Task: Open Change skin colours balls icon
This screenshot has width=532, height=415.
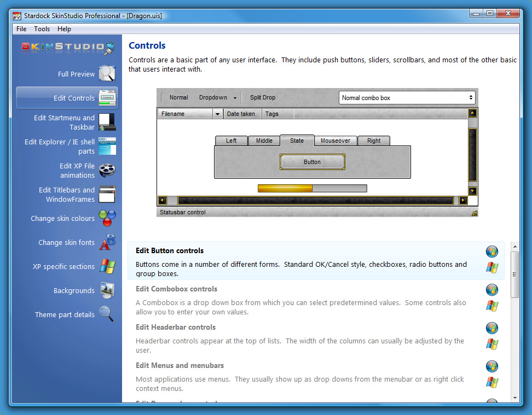Action: click(107, 218)
